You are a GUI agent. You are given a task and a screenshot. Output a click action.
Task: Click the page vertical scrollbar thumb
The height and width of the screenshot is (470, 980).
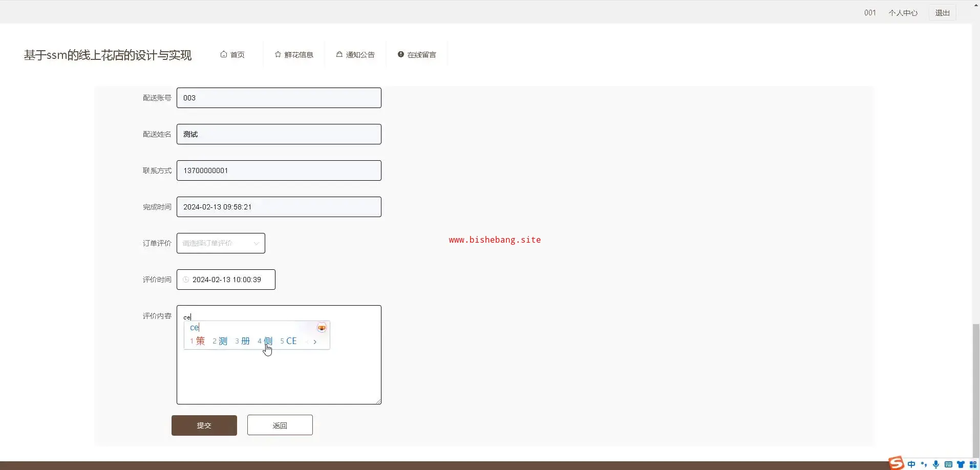(976, 392)
